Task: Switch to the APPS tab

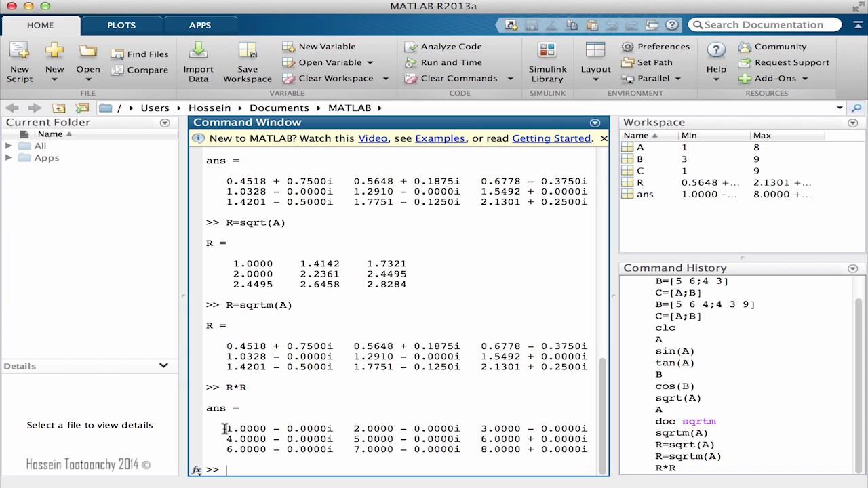Action: (x=200, y=25)
